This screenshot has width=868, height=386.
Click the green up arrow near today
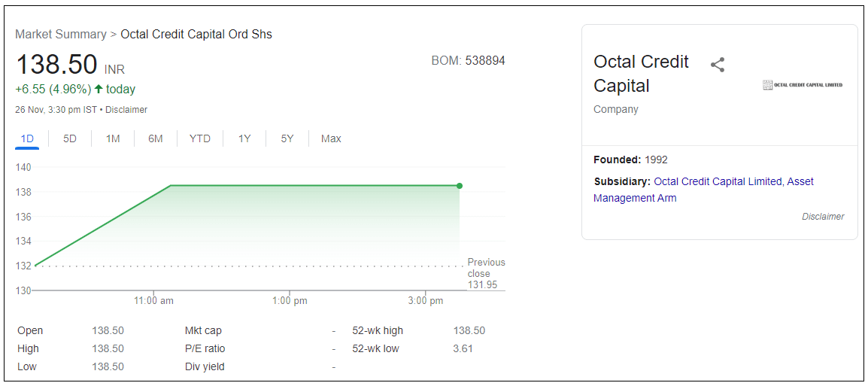pos(99,90)
